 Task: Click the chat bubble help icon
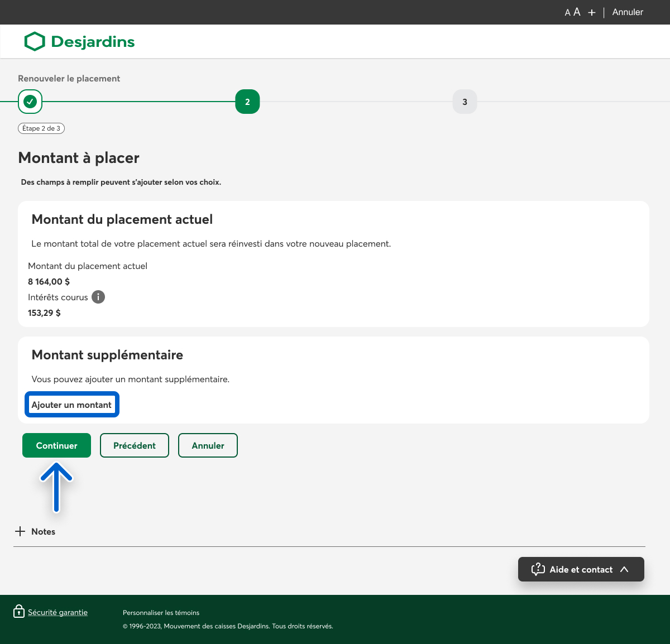tap(538, 569)
